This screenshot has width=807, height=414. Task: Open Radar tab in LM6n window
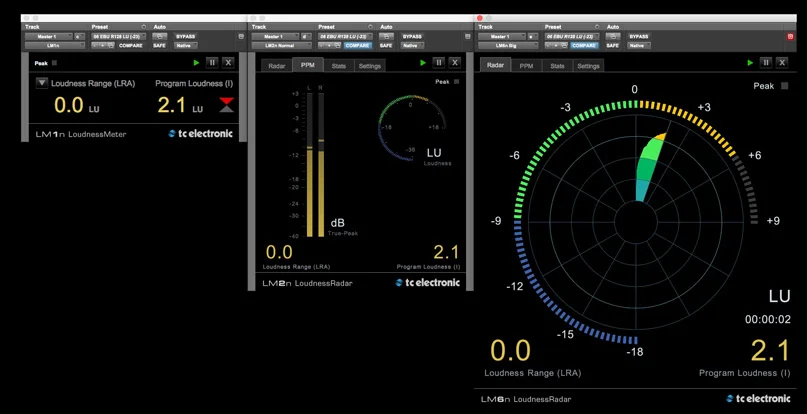tap(495, 65)
